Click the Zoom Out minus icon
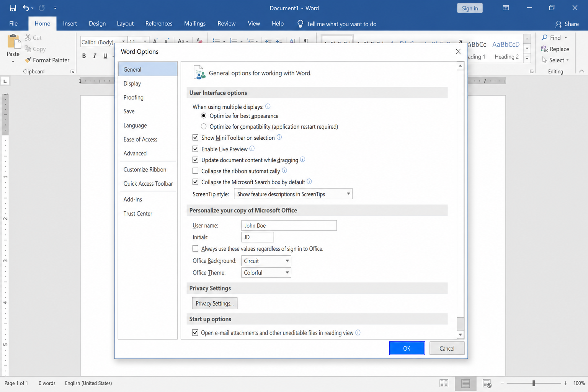This screenshot has height=392, width=588. tap(502, 383)
